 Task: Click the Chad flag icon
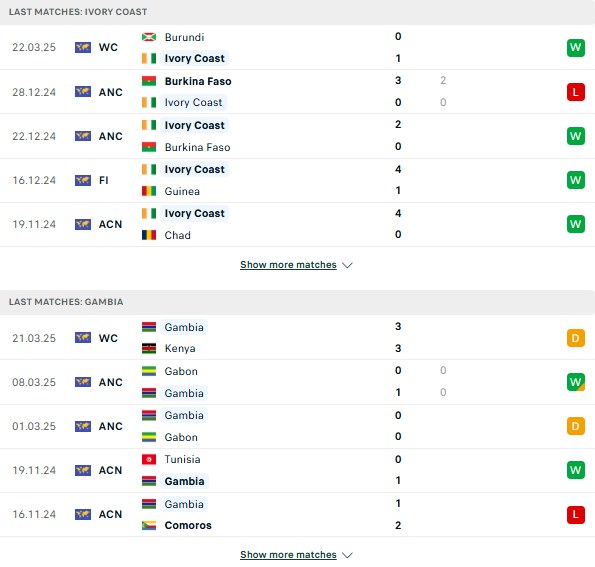pyautogui.click(x=149, y=235)
